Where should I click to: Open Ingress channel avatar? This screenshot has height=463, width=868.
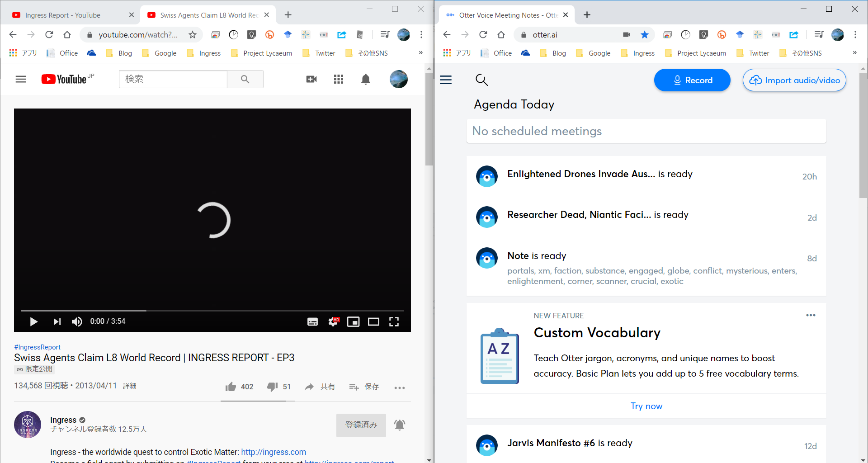[28, 425]
